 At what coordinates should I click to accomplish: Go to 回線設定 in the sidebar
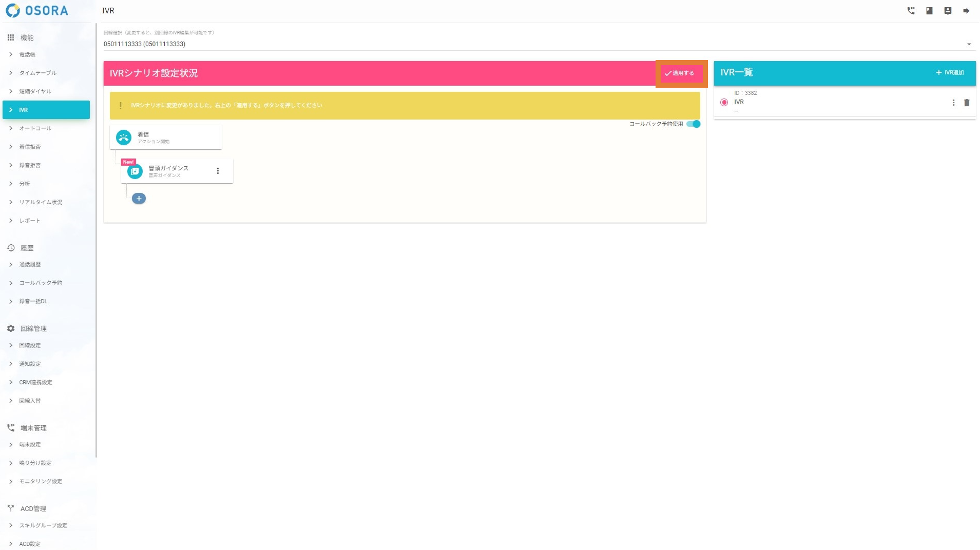[30, 346]
